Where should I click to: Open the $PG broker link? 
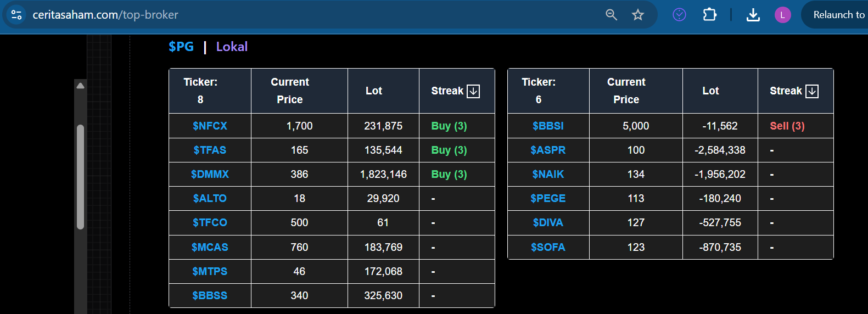(x=181, y=47)
